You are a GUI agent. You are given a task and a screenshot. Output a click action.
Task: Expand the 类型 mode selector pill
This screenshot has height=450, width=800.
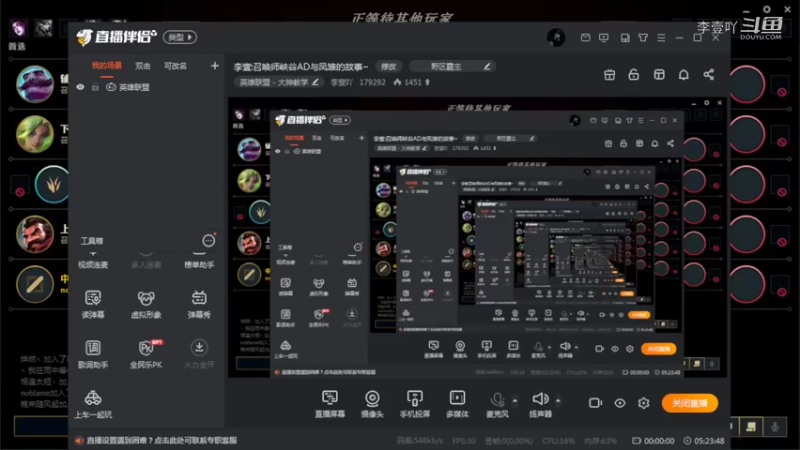180,37
